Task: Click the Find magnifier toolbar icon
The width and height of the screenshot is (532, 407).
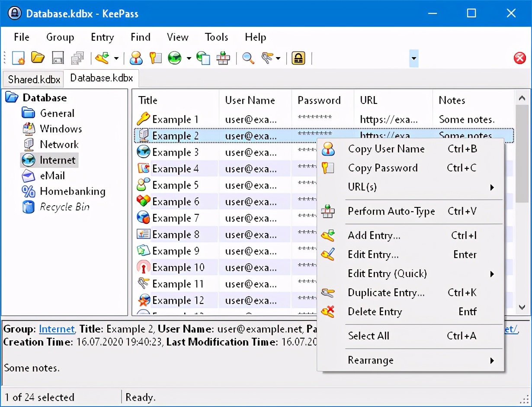Action: pyautogui.click(x=248, y=58)
